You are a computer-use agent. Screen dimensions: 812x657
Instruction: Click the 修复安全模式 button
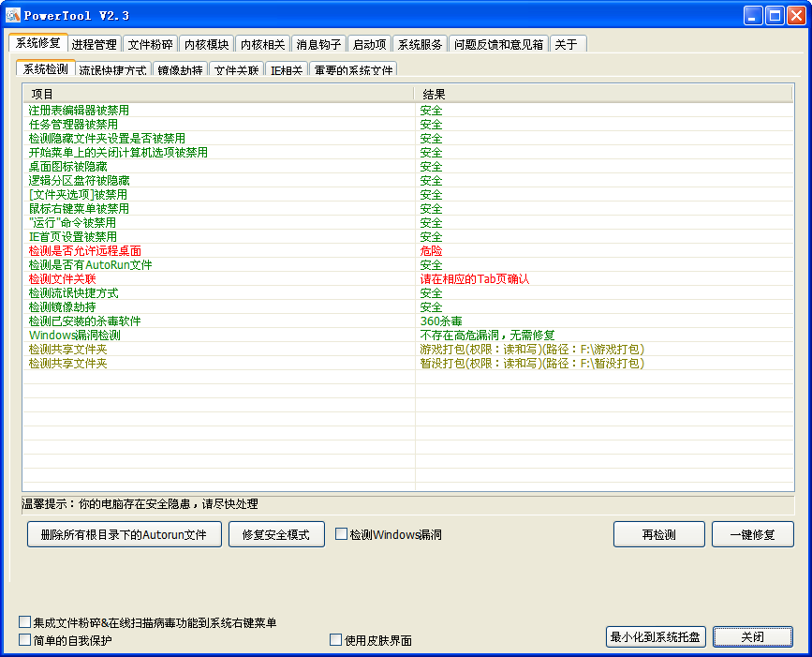pos(276,534)
